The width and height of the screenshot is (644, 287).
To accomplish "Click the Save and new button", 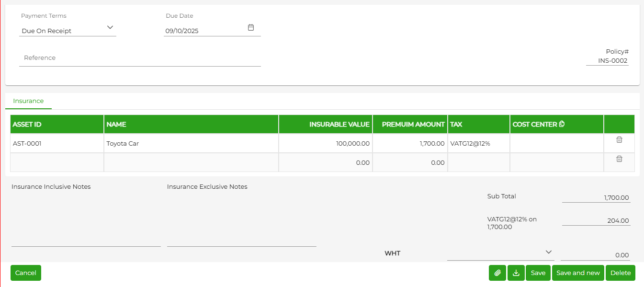I will coord(578,273).
